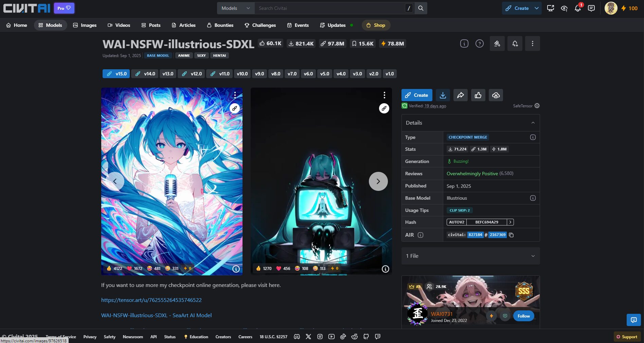644x343 pixels.
Task: Select version v1.0
Action: click(390, 74)
